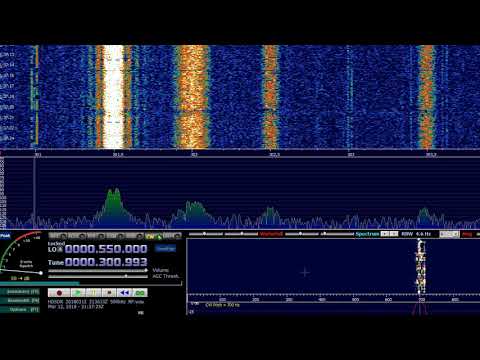Click the 302 label on the frequency axis

[x=193, y=154]
